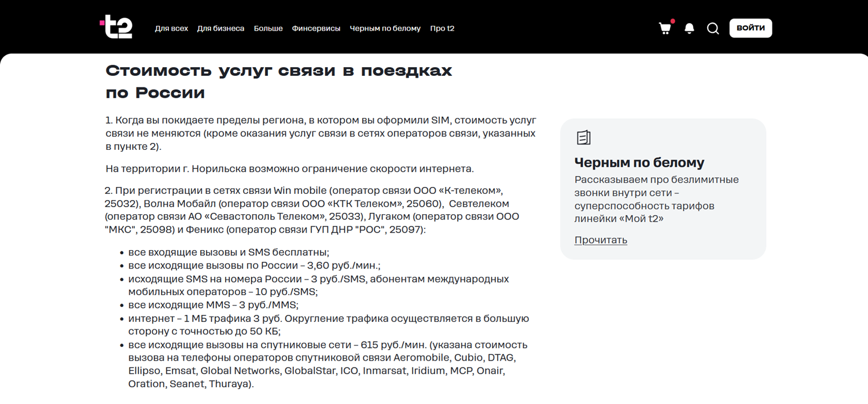Follow the 'Прочитать' link
Image resolution: width=868 pixels, height=404 pixels.
coord(601,240)
